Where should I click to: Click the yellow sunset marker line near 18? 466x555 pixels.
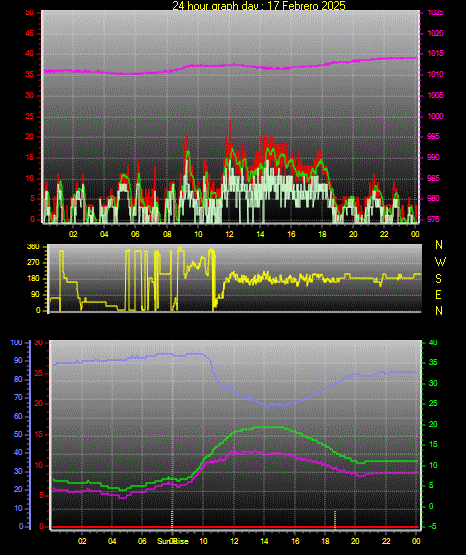click(335, 519)
